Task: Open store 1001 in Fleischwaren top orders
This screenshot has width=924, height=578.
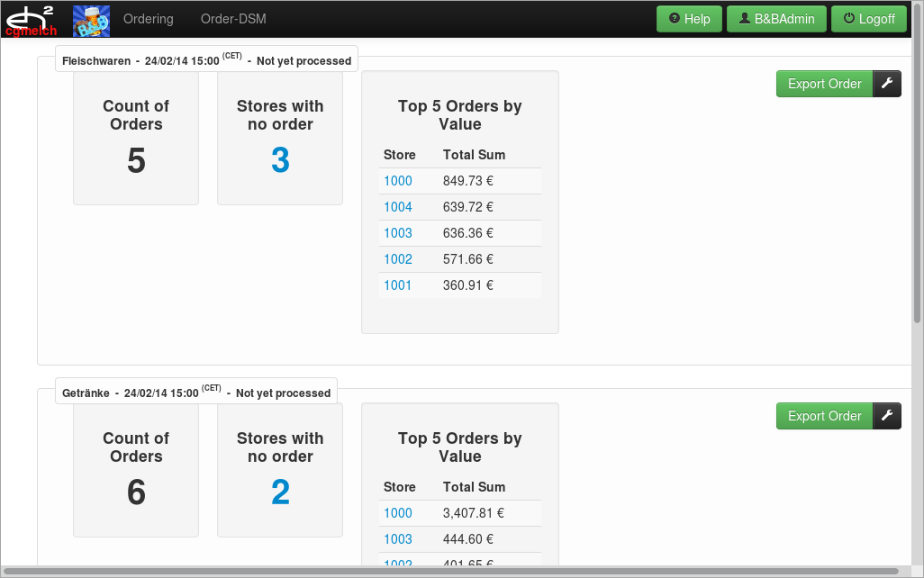Action: pyautogui.click(x=398, y=285)
